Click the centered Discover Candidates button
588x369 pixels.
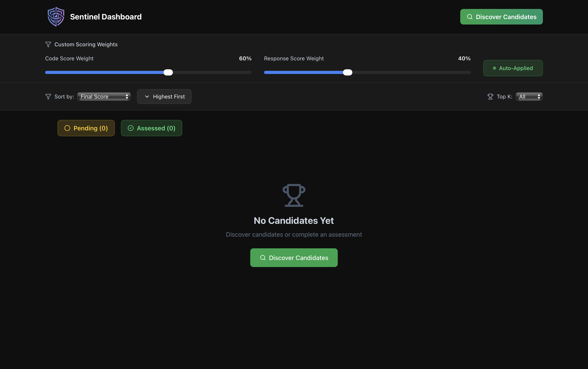(x=294, y=258)
